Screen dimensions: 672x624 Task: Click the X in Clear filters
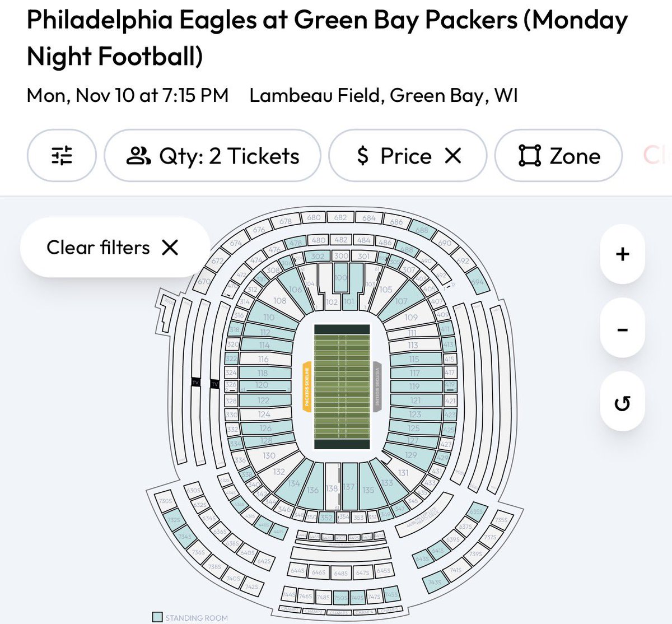[170, 247]
